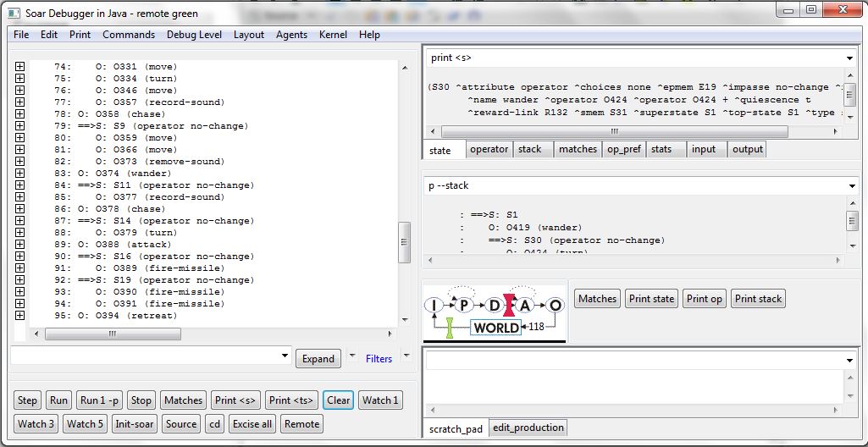Click the WORLD box in phase diagram
868x447 pixels.
pos(496,327)
